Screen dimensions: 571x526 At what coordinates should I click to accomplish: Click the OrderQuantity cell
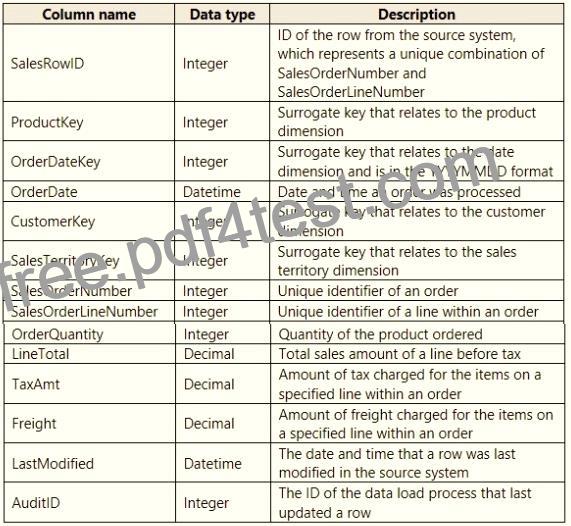(x=90, y=334)
